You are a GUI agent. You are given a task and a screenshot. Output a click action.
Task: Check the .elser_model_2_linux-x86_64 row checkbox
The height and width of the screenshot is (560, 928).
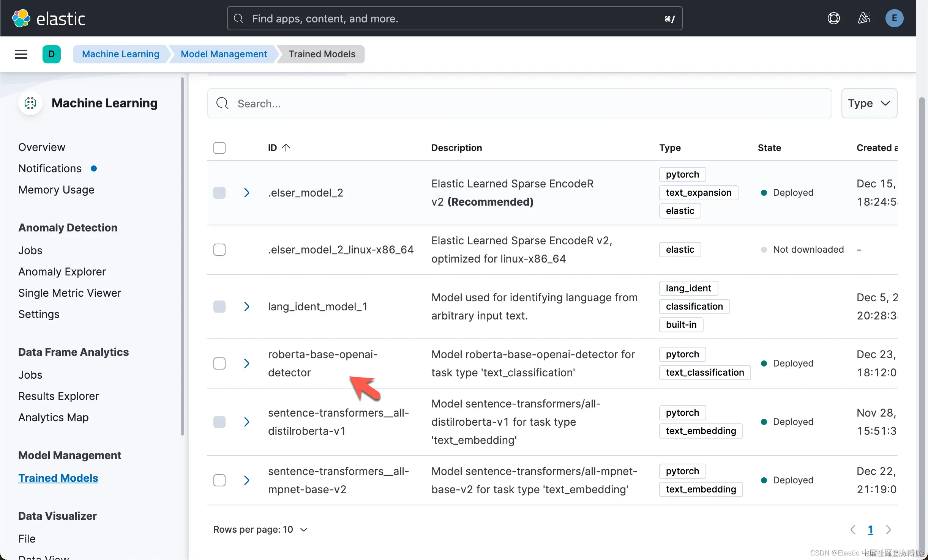tap(219, 250)
